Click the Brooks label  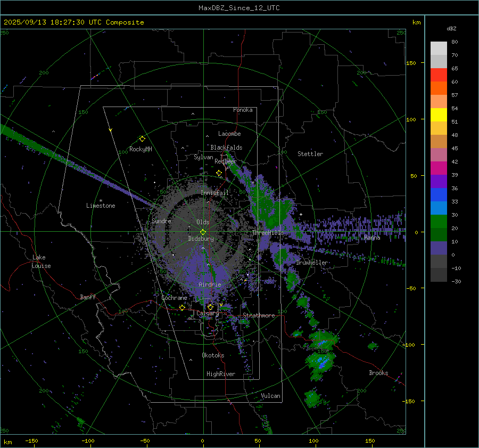coord(378,373)
